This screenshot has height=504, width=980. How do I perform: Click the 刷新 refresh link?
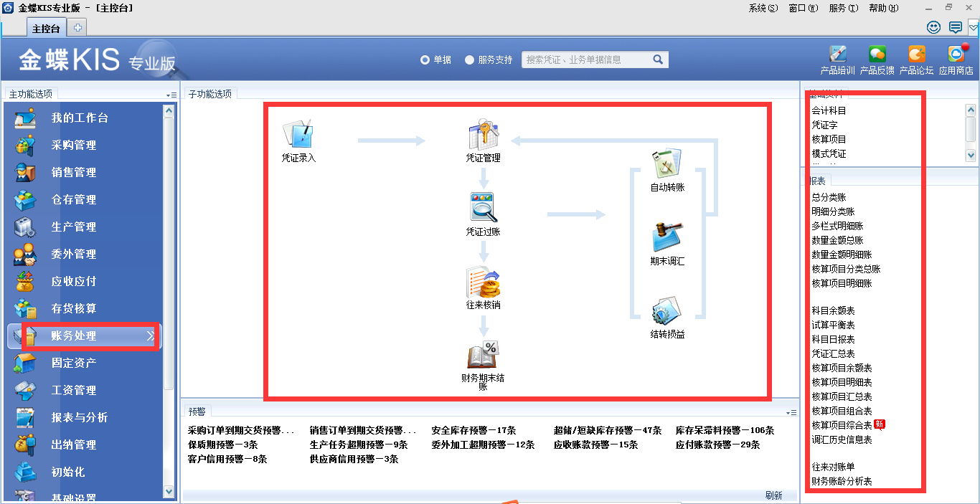pyautogui.click(x=774, y=495)
